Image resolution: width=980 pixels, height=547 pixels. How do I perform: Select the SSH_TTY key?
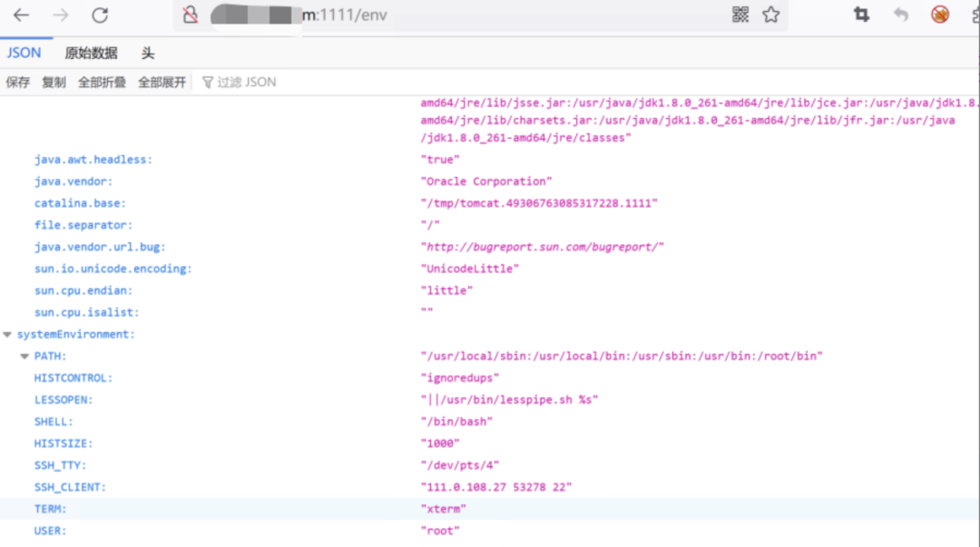pyautogui.click(x=60, y=465)
